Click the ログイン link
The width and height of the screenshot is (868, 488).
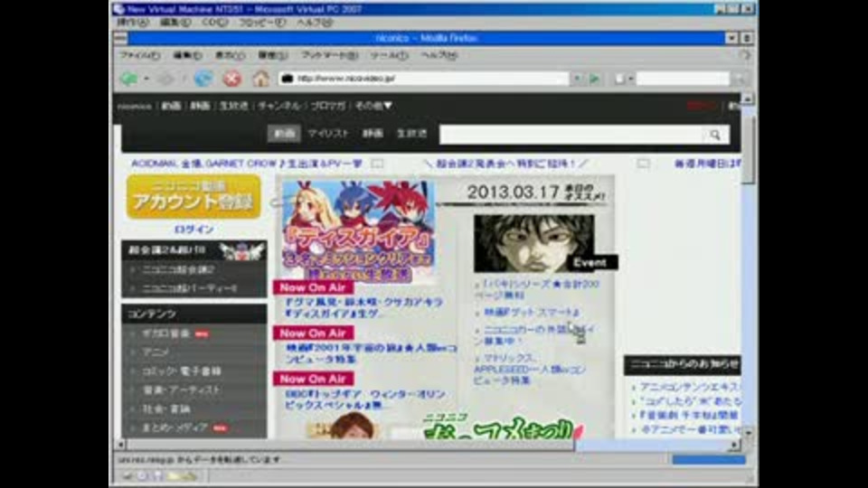pyautogui.click(x=193, y=229)
